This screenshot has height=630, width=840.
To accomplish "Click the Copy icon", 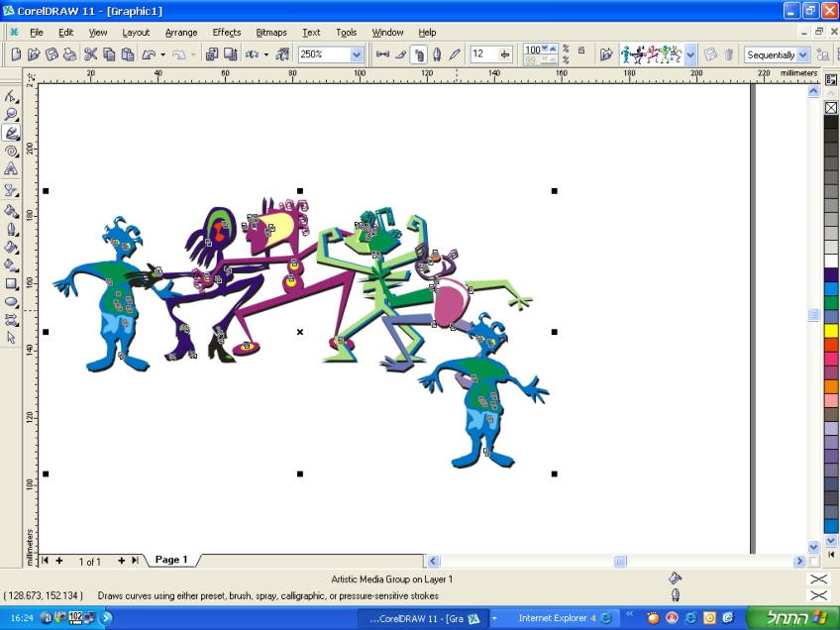I will click(109, 54).
